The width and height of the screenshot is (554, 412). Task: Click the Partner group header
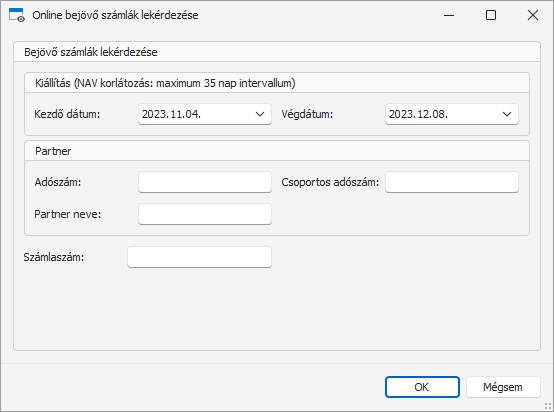53,151
